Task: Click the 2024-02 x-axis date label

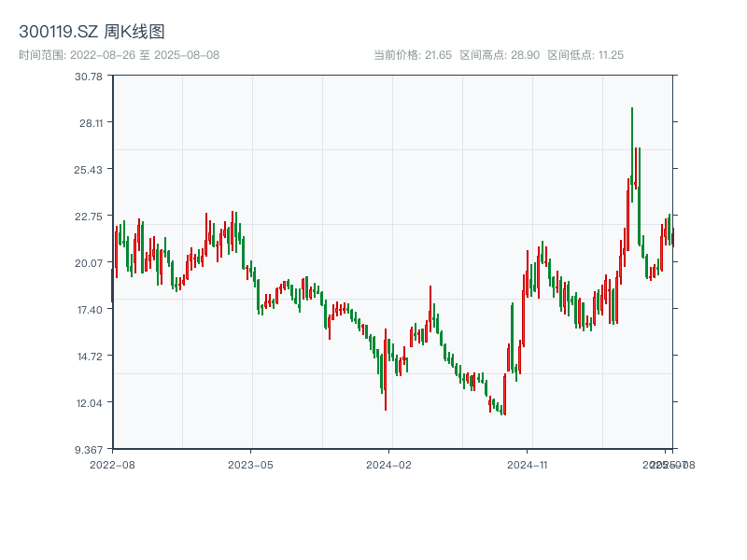Action: pyautogui.click(x=388, y=464)
